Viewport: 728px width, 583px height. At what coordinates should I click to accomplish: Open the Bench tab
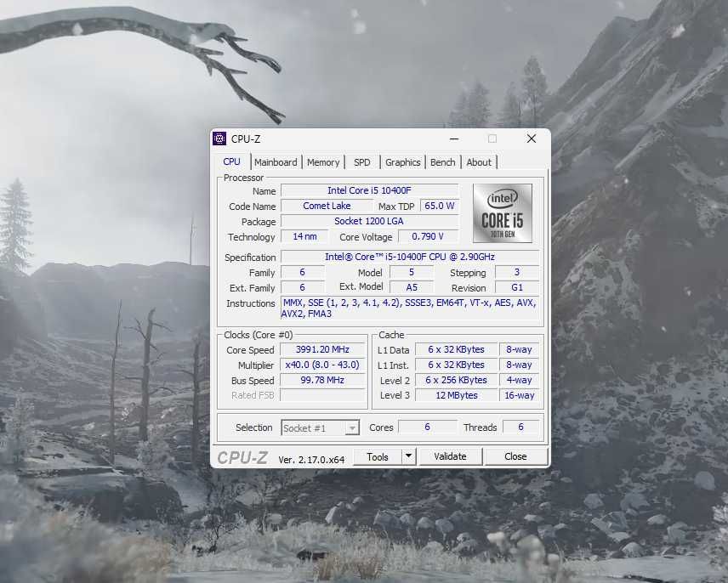coord(442,162)
